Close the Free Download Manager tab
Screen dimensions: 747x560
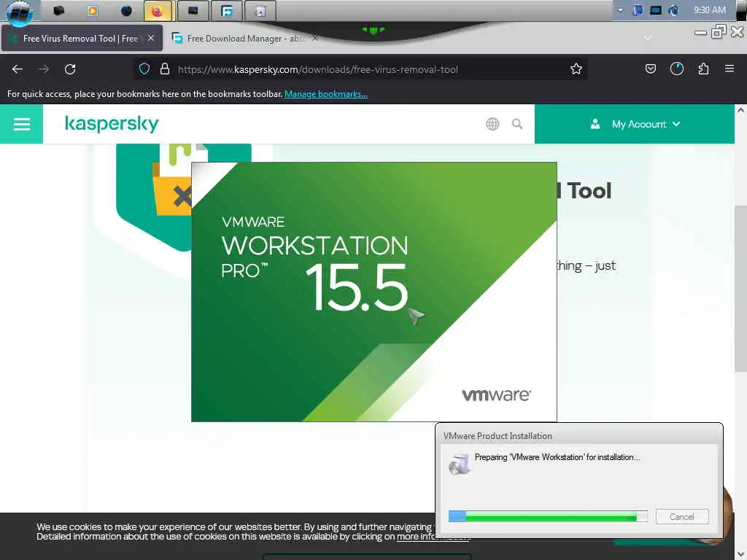click(315, 38)
